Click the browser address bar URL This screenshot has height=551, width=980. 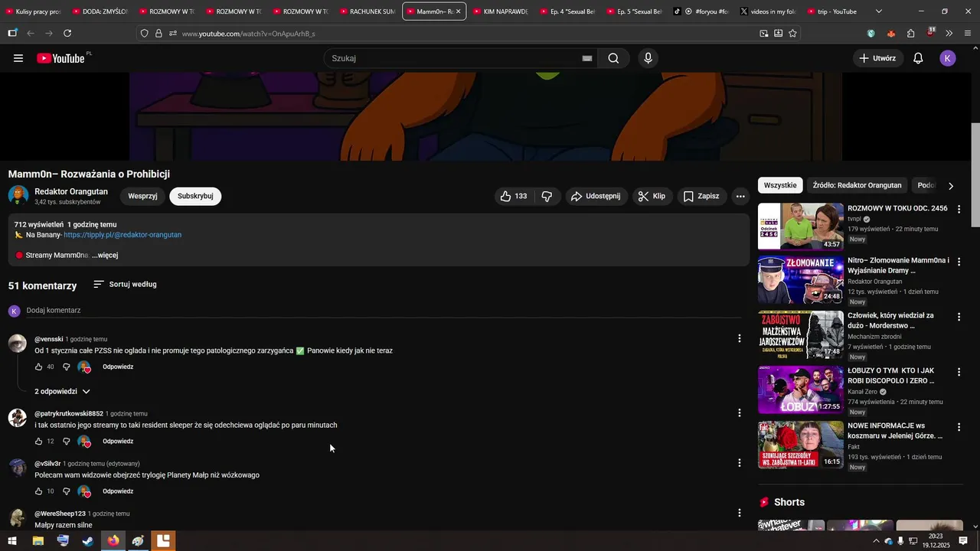point(248,34)
